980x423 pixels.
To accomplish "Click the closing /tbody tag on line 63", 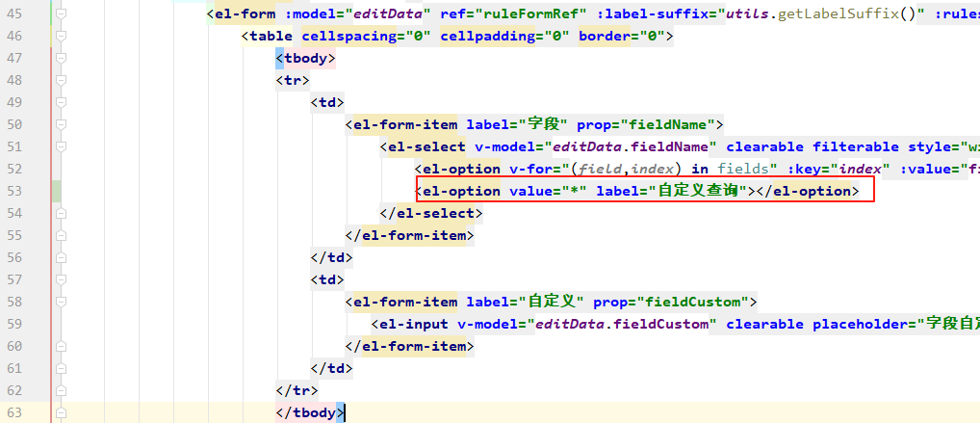I will [x=309, y=413].
